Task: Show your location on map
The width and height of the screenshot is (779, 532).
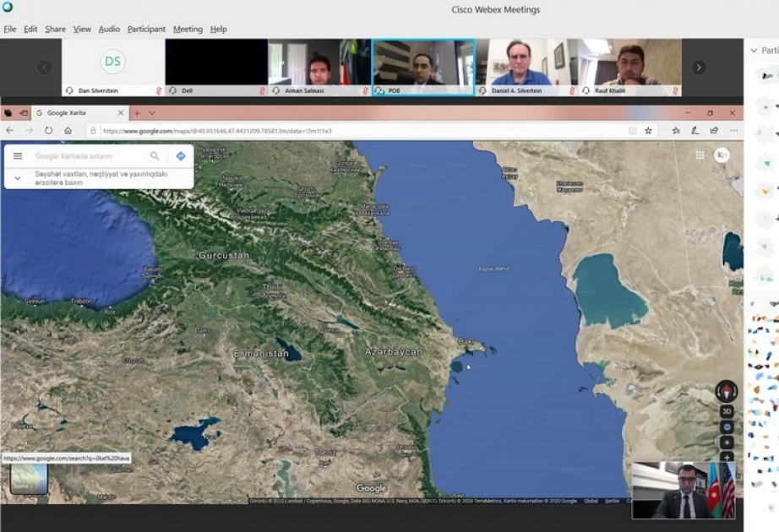Action: coord(727,442)
